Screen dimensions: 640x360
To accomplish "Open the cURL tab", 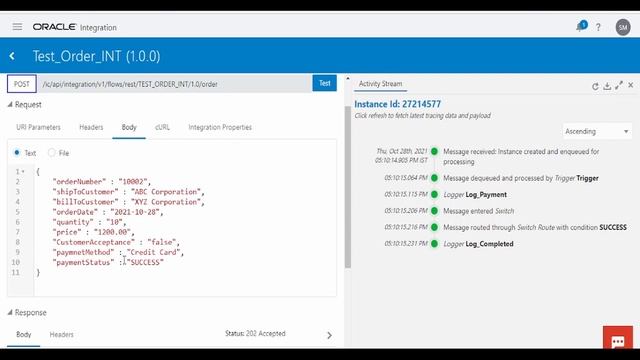I will pos(162,127).
